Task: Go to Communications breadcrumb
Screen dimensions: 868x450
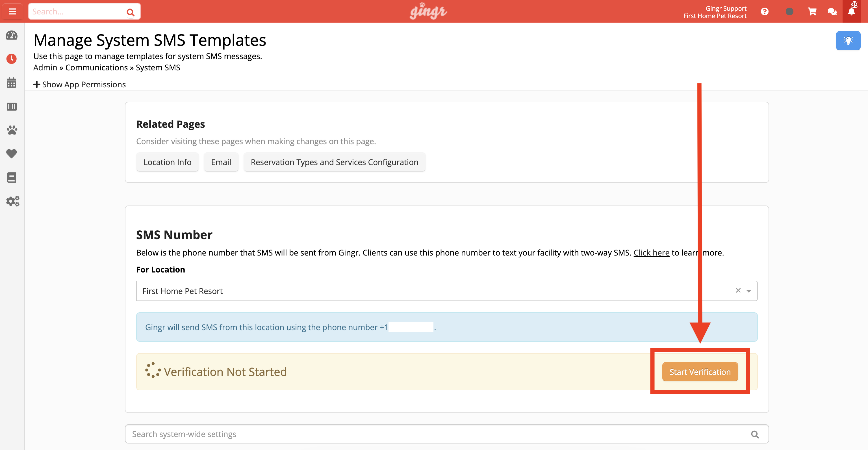Action: tap(96, 68)
